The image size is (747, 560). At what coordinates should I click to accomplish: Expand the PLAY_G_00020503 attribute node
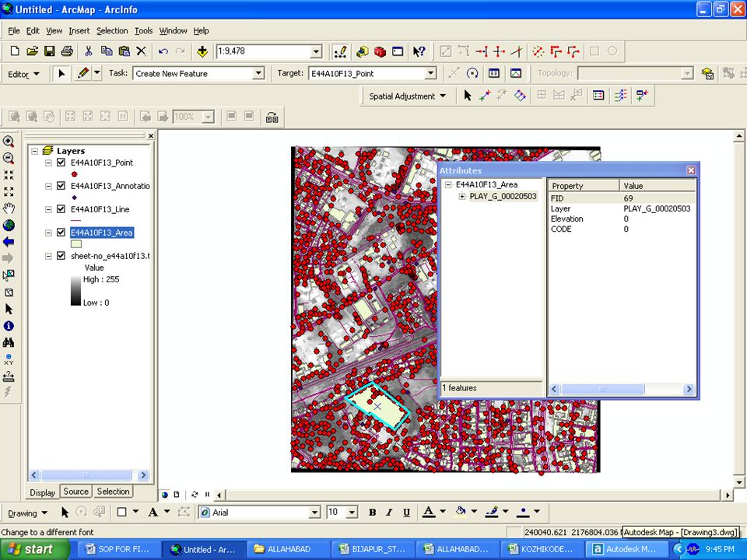coord(461,196)
